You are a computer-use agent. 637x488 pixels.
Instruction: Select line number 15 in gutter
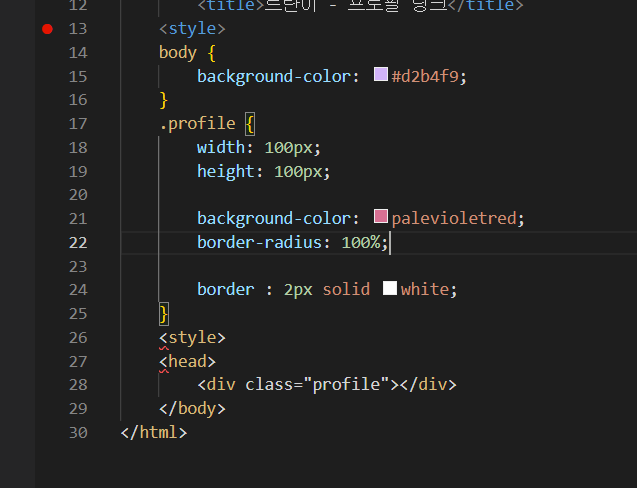coord(78,77)
